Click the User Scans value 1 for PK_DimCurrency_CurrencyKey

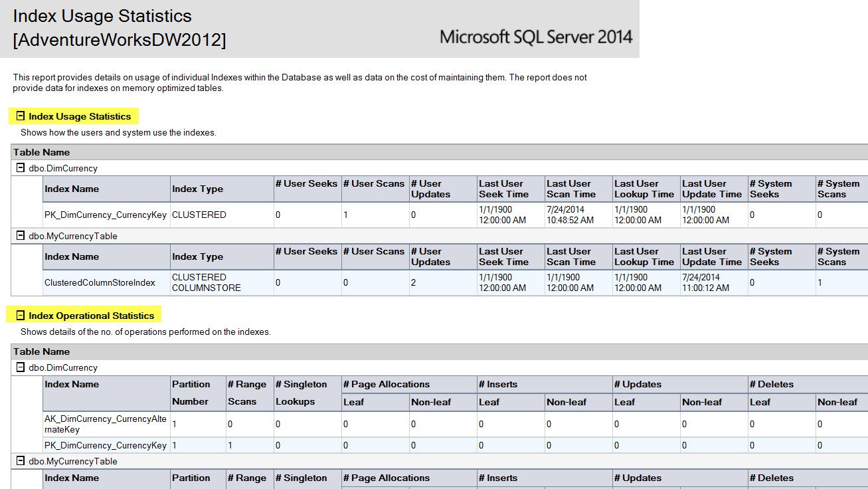coord(346,215)
